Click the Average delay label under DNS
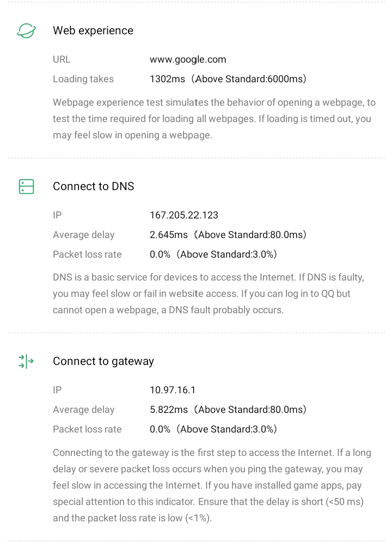The width and height of the screenshot is (392, 542). tap(84, 235)
